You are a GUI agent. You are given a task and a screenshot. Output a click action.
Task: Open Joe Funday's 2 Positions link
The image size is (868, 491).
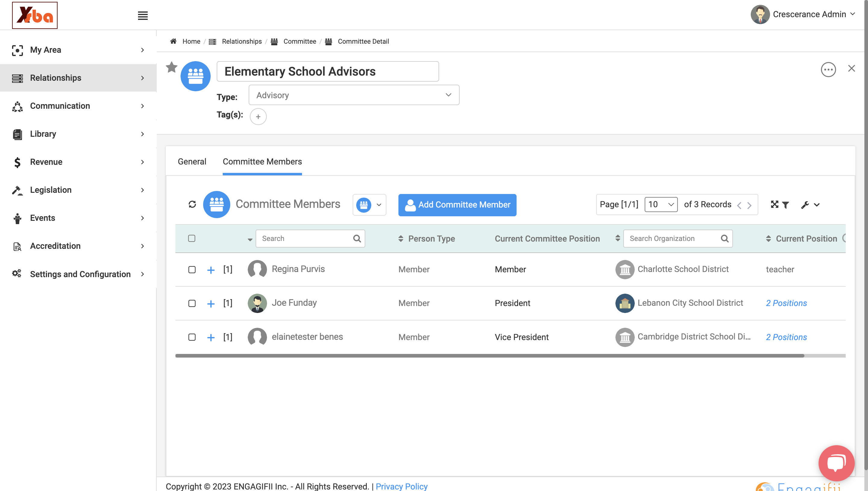click(786, 303)
